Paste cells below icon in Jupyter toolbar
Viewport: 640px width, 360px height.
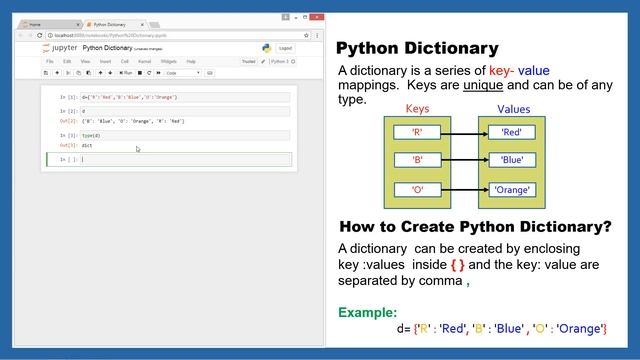pos(88,73)
